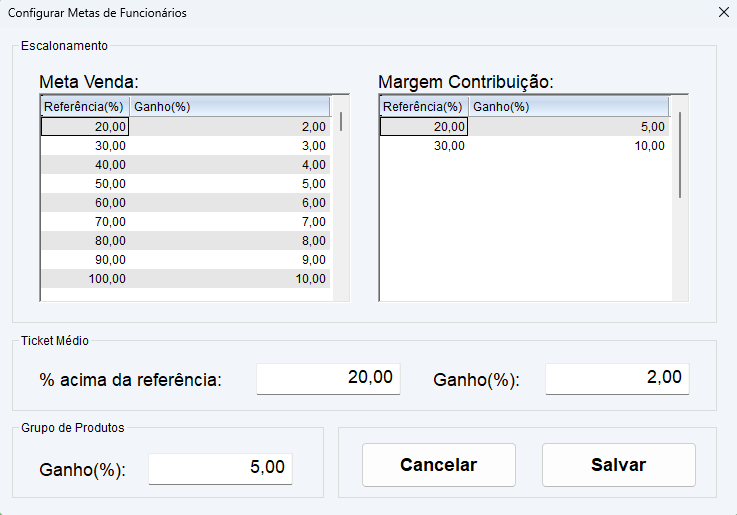The image size is (737, 515).
Task: Focus the '% acima da referência' input field
Action: coord(328,378)
